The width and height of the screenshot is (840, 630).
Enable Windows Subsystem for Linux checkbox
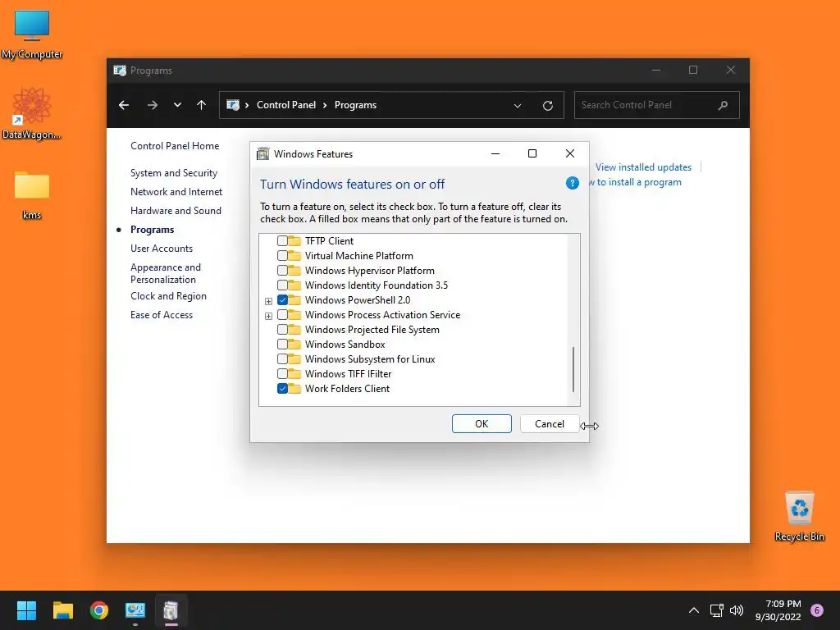(282, 359)
